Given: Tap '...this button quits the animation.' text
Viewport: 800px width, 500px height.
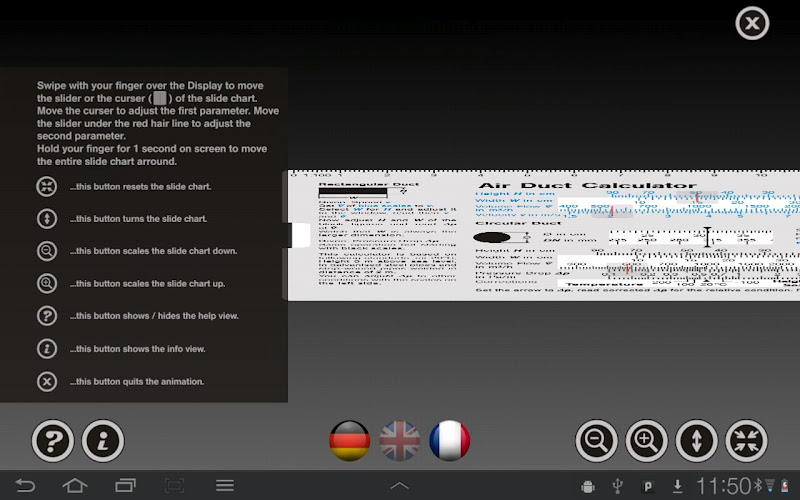Looking at the screenshot, I should (137, 382).
